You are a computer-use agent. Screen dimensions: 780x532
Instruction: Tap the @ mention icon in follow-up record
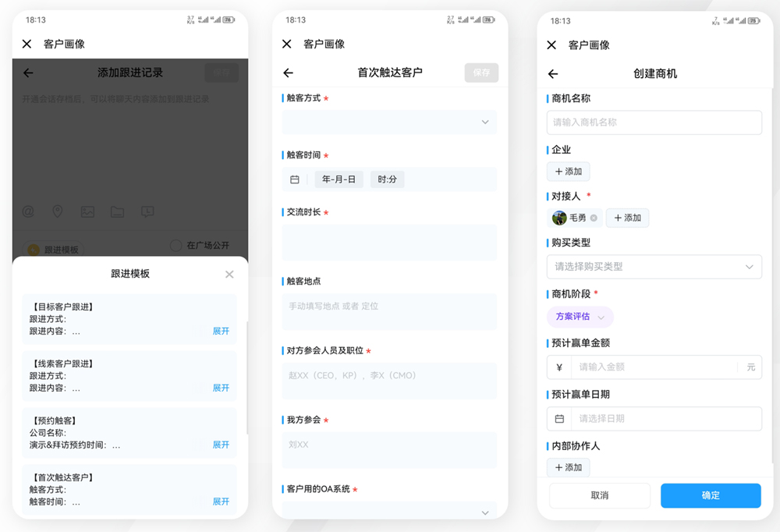pos(28,211)
